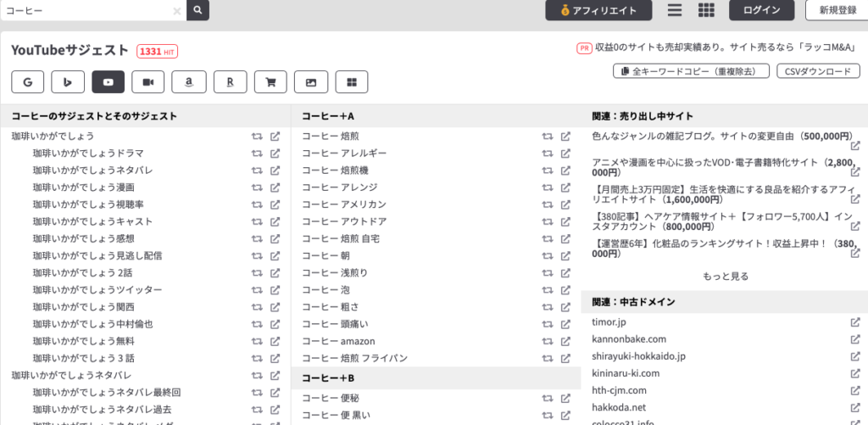Click the アフィリエイト button
868x425 pixels.
[x=598, y=10]
